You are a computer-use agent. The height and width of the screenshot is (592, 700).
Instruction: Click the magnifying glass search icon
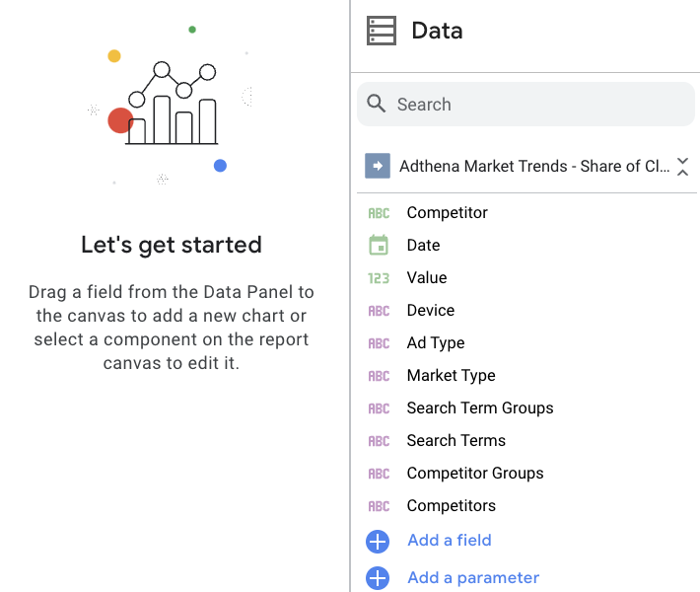point(376,104)
